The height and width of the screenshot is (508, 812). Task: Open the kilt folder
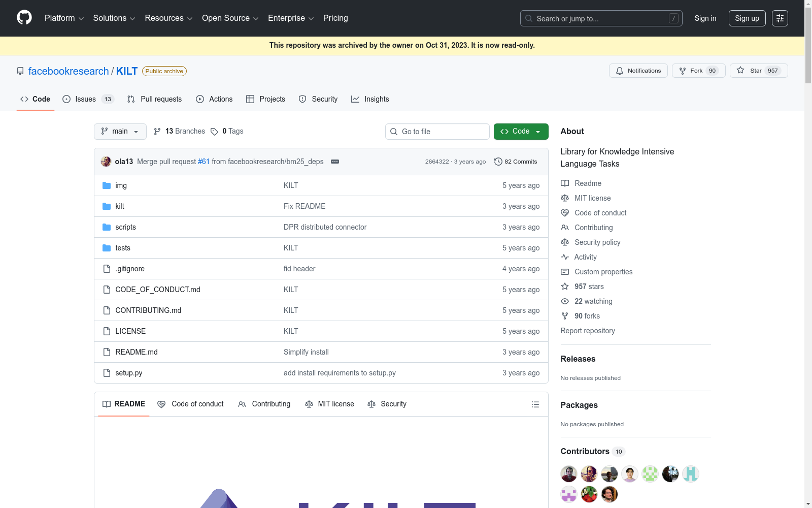click(120, 206)
